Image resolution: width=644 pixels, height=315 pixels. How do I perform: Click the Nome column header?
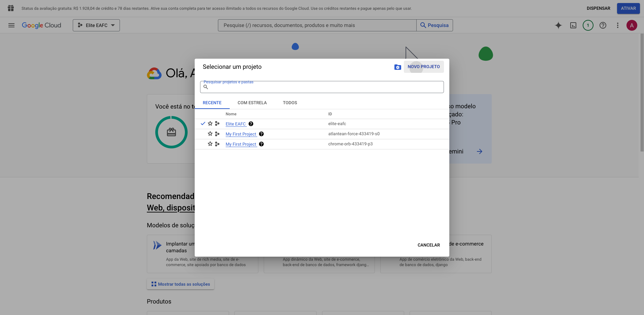(x=231, y=114)
